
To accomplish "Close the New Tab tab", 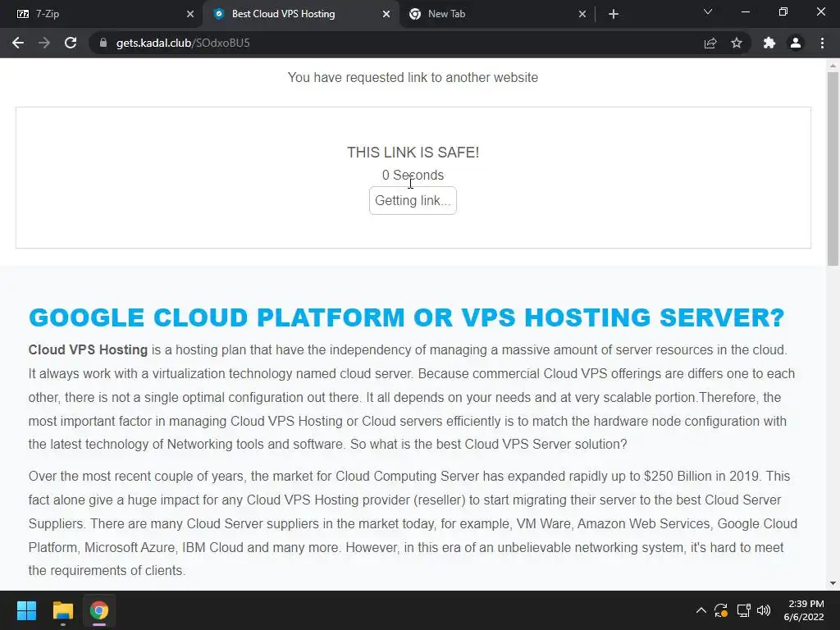I will 582,14.
